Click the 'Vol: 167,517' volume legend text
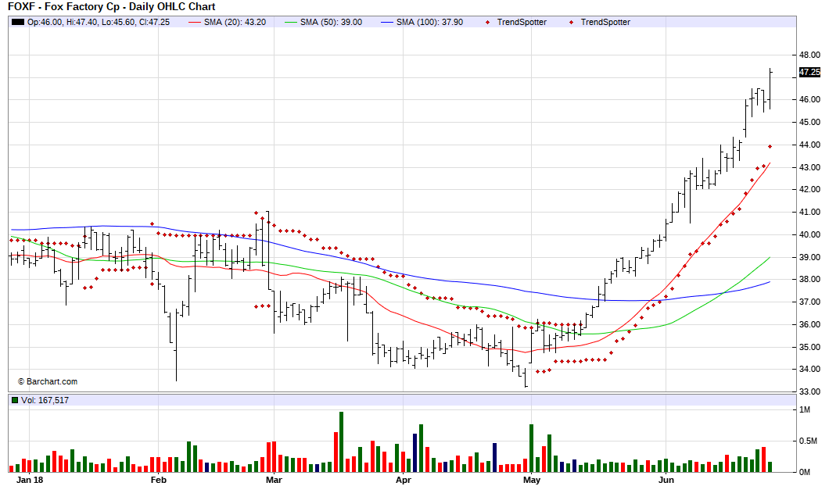The height and width of the screenshot is (504, 829). point(45,400)
